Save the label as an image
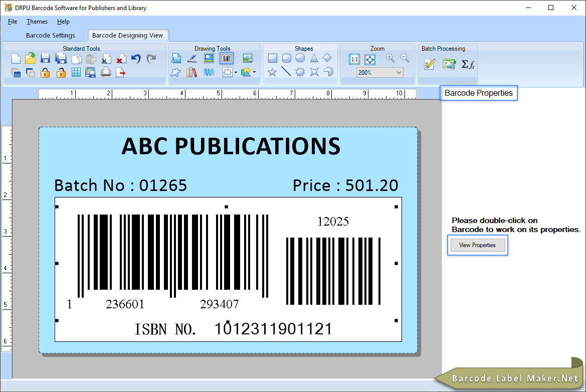This screenshot has height=392, width=586. 90,73
